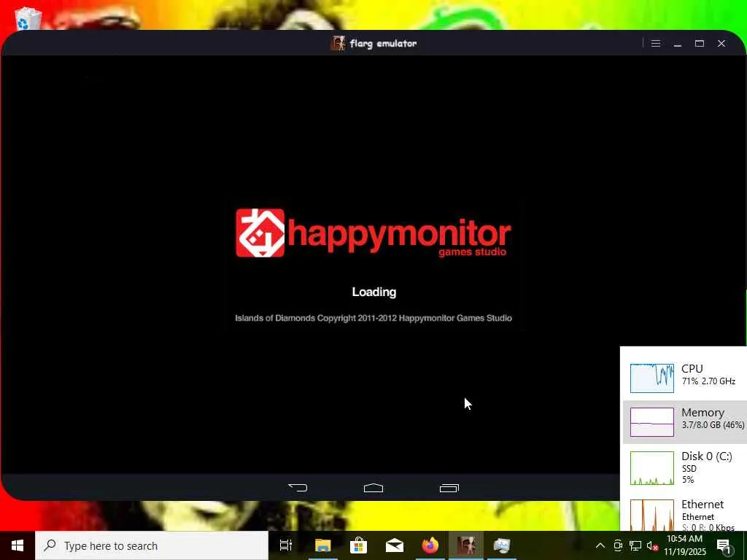747x560 pixels.
Task: Close the flarg emulator window
Action: click(721, 43)
